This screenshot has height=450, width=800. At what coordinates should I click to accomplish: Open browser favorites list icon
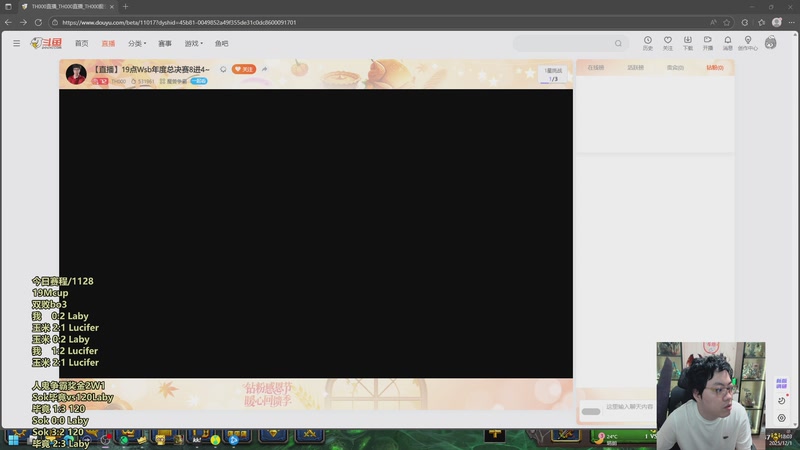point(761,22)
